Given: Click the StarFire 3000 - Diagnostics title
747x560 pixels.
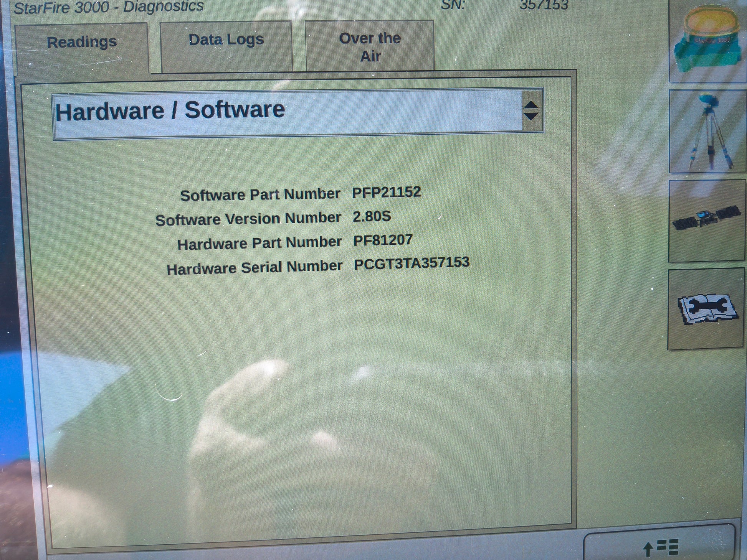Looking at the screenshot, I should pyautogui.click(x=109, y=7).
